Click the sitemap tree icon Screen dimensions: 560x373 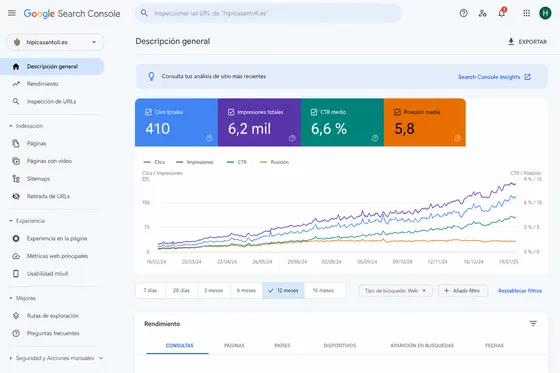[x=16, y=179]
